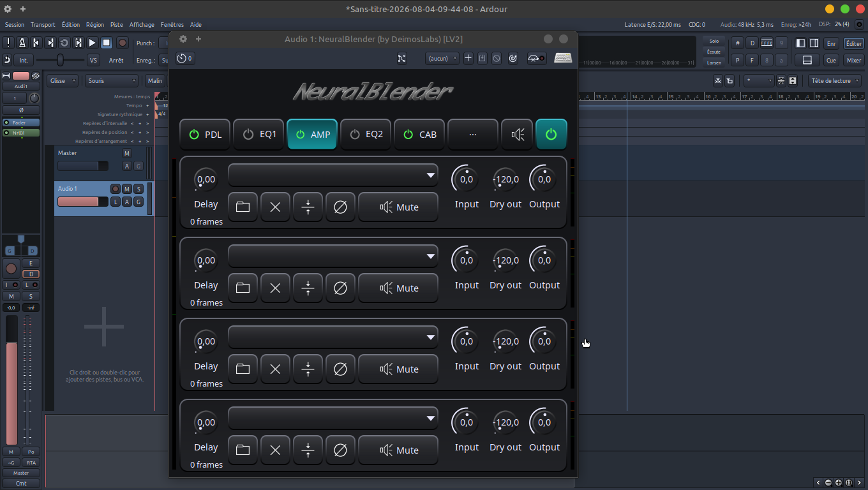Image resolution: width=868 pixels, height=490 pixels.
Task: Add a new plugin preset with plus button
Action: (468, 58)
